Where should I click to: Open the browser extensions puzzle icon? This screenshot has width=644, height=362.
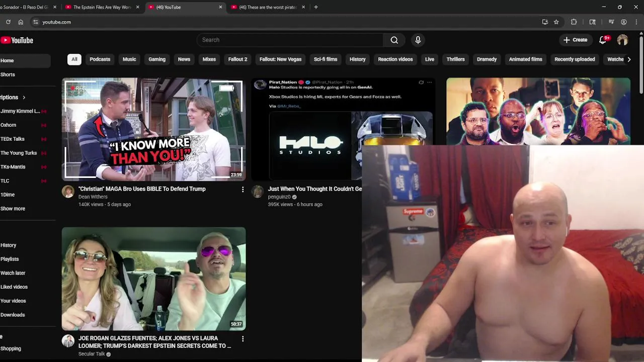click(x=574, y=22)
